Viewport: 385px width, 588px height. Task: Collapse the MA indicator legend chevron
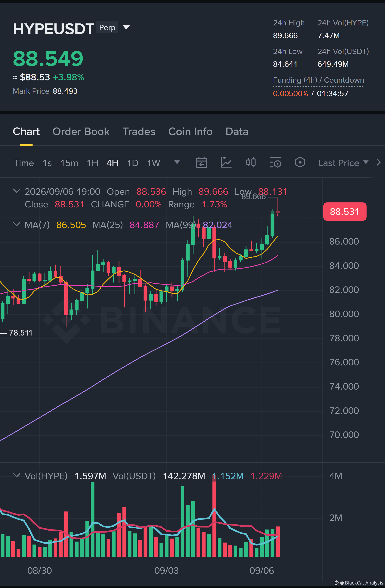[16, 224]
